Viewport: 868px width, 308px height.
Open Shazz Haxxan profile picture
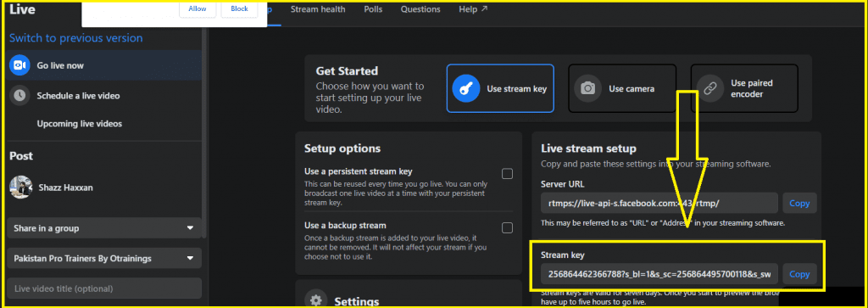tap(20, 188)
